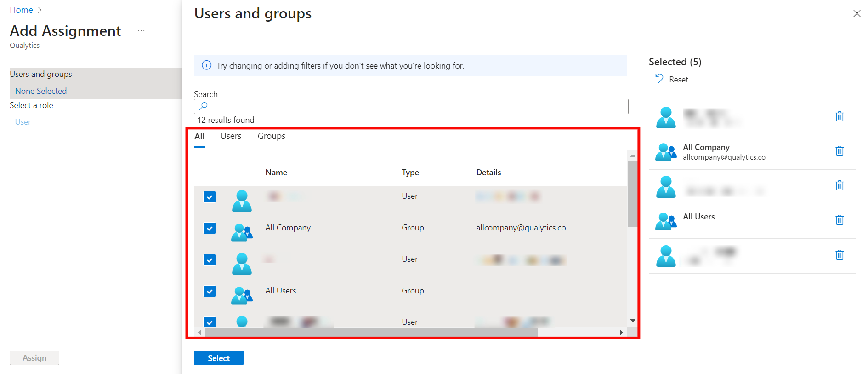
Task: Switch to the All tab
Action: point(199,137)
